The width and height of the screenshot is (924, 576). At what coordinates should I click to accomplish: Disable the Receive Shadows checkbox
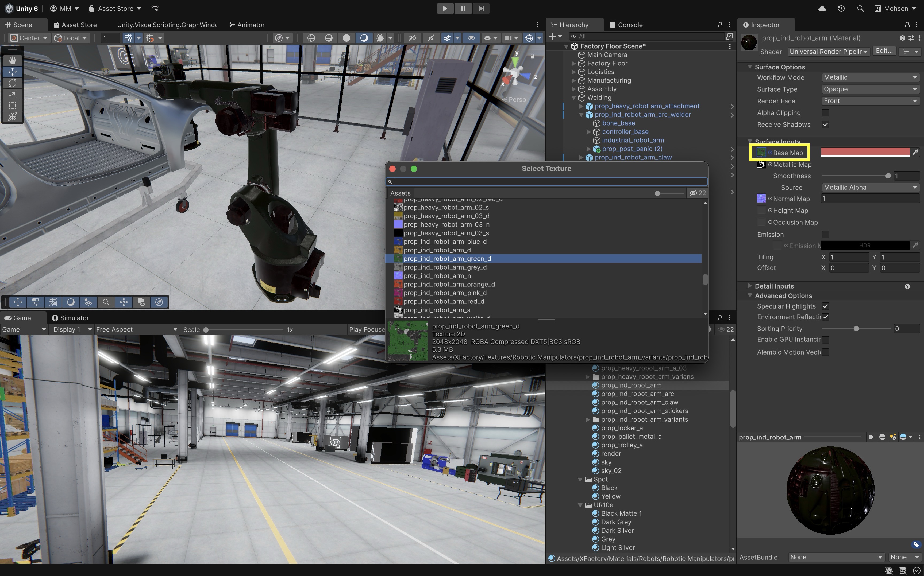825,124
